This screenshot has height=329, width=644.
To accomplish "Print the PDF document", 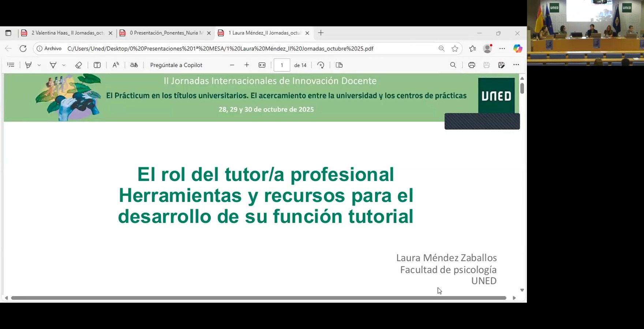I will [472, 65].
